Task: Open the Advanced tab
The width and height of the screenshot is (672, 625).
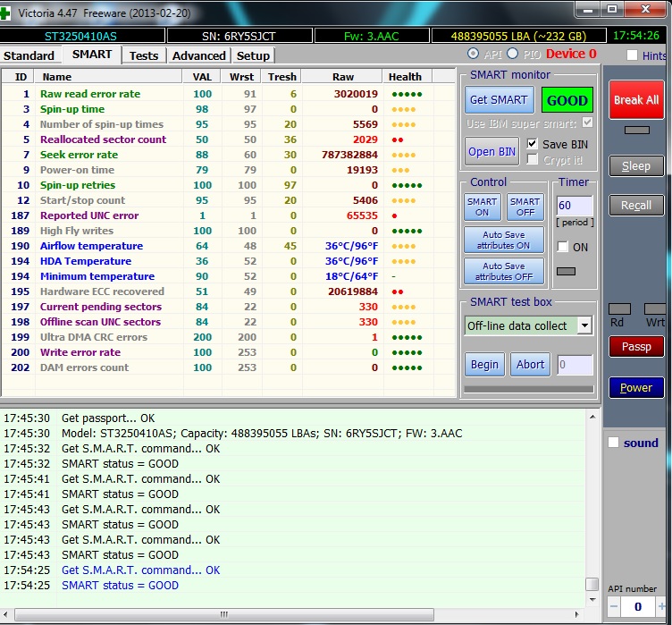Action: (x=199, y=55)
